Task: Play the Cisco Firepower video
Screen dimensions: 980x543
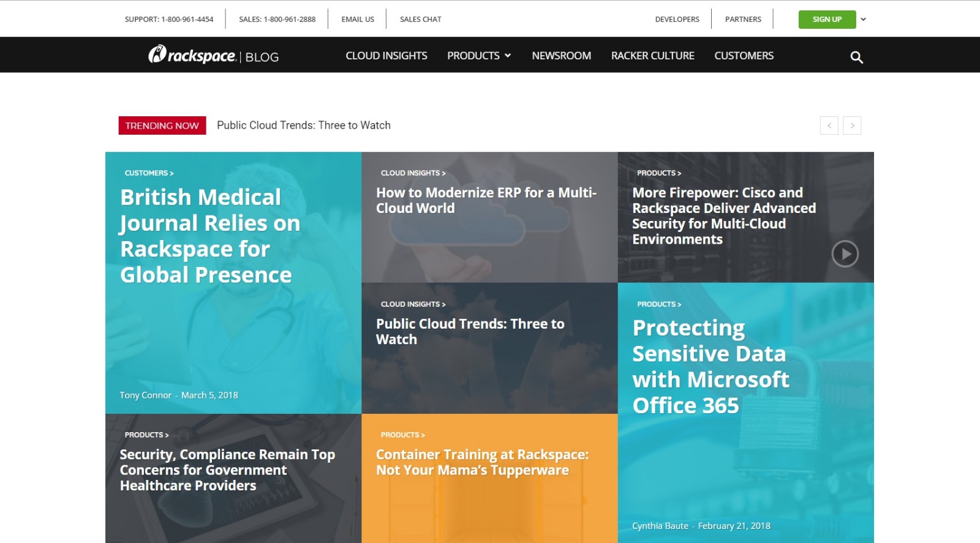Action: coord(845,253)
